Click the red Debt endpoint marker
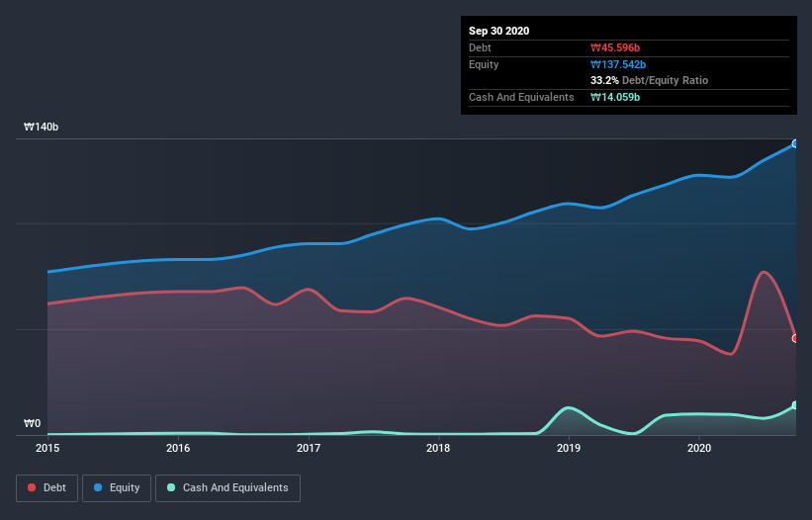 coord(795,338)
